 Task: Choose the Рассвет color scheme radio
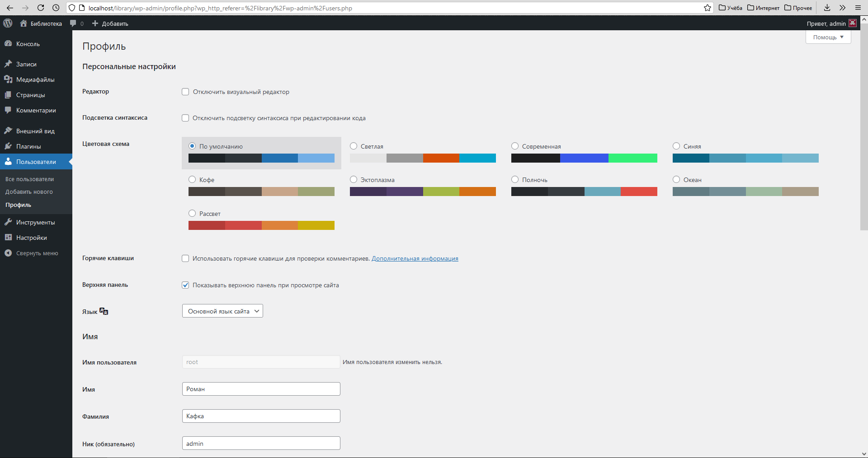coord(192,213)
